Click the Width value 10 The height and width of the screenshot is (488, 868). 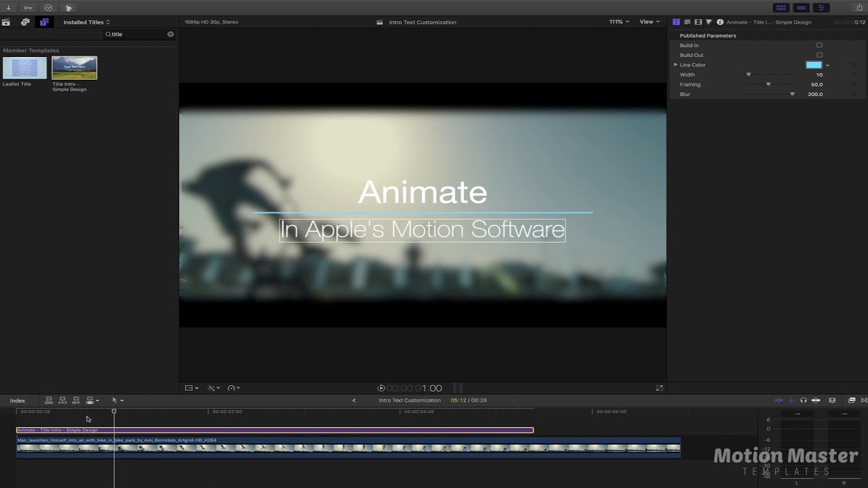point(819,75)
